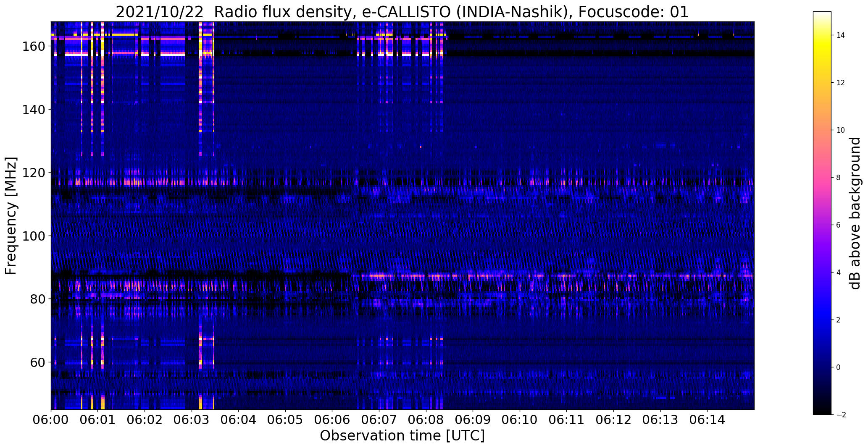Click the colorbar tick label 8

pos(839,178)
